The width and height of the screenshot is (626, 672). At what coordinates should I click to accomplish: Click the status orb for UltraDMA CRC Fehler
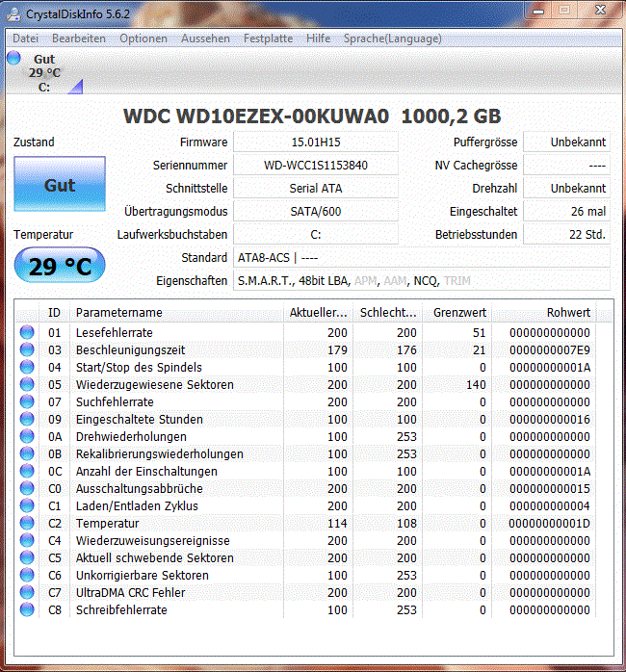point(27,592)
